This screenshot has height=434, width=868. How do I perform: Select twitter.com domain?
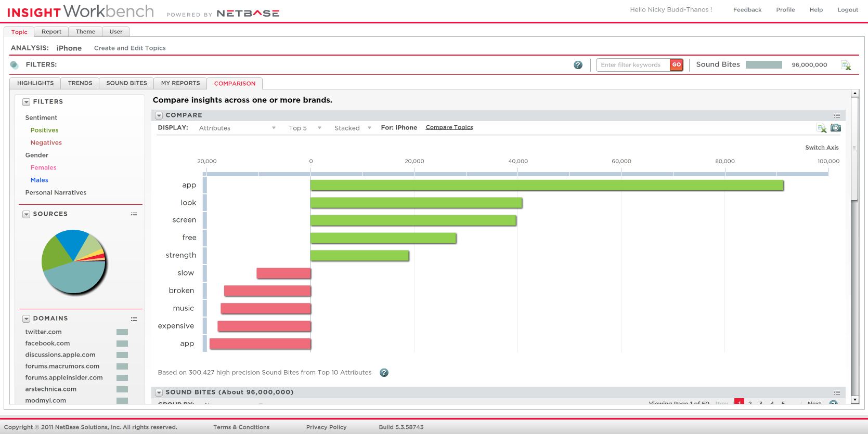coord(43,332)
